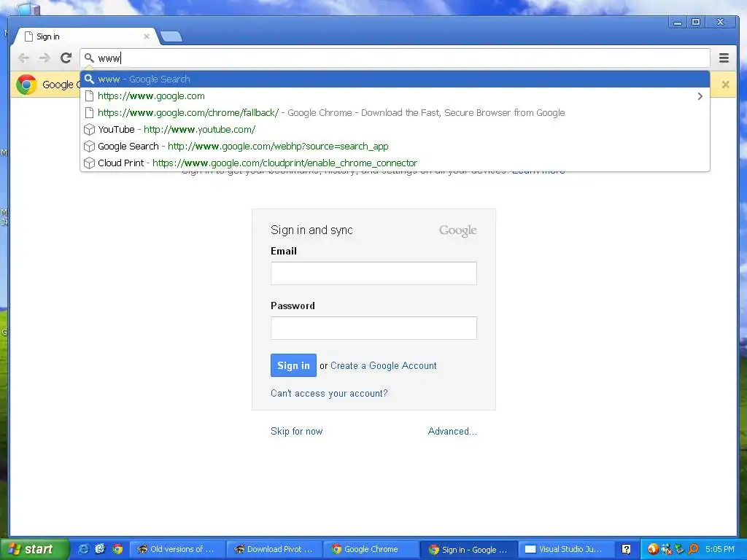Launch Internet Explorer from Quick Launch

click(83, 549)
